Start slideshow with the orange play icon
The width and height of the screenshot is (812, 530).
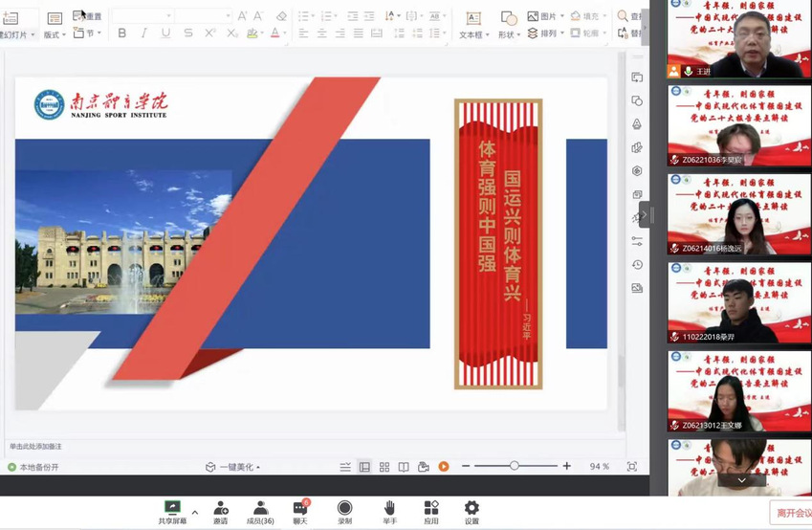pos(444,467)
